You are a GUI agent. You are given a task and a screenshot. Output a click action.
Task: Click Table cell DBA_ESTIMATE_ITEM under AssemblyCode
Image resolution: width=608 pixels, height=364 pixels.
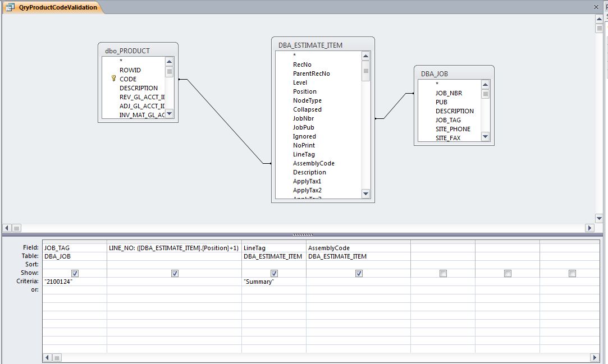358,256
